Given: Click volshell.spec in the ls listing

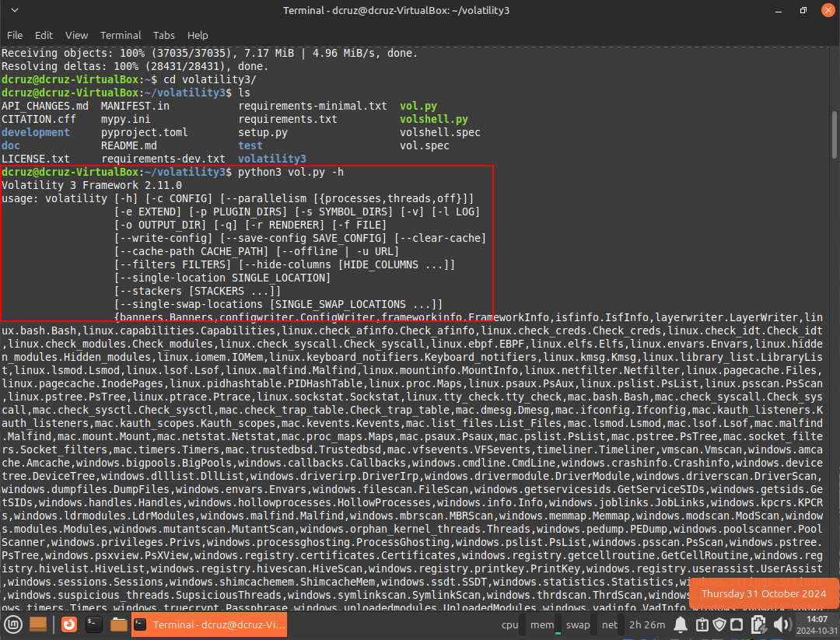Looking at the screenshot, I should click(439, 132).
